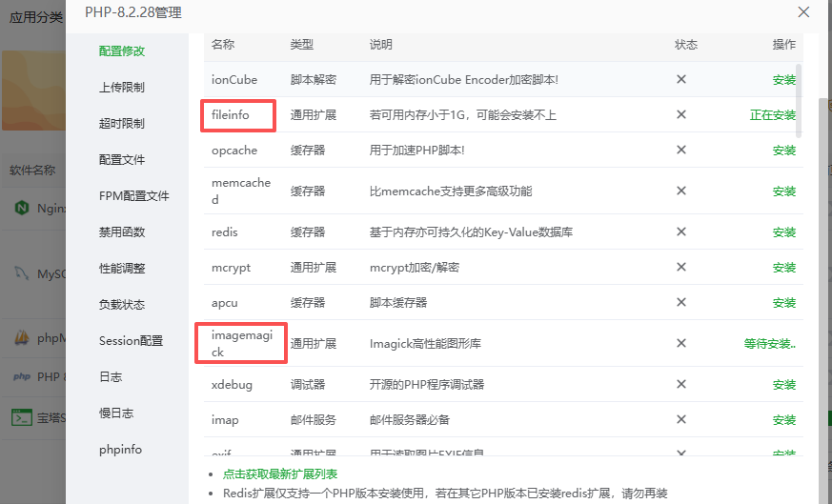832x504 pixels.
Task: Close the PHP-8.2.28 management dialog
Action: pos(803,12)
